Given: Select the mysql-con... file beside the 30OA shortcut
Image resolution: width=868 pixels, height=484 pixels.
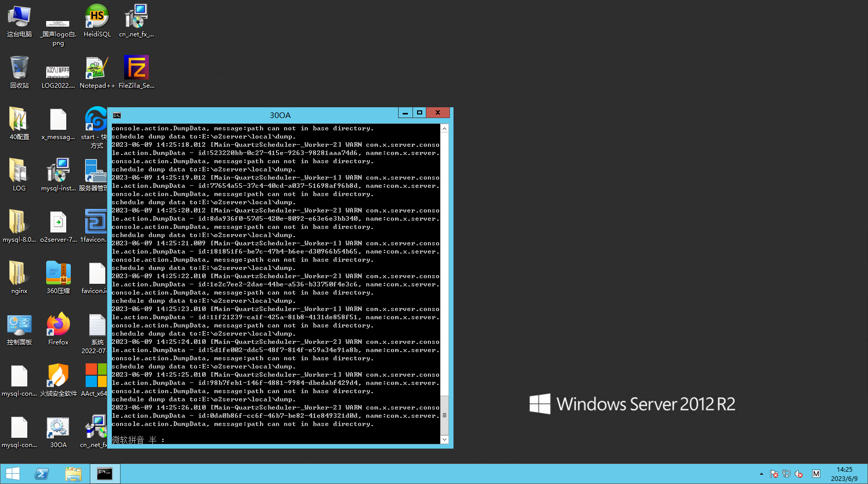Looking at the screenshot, I should coord(19,432).
